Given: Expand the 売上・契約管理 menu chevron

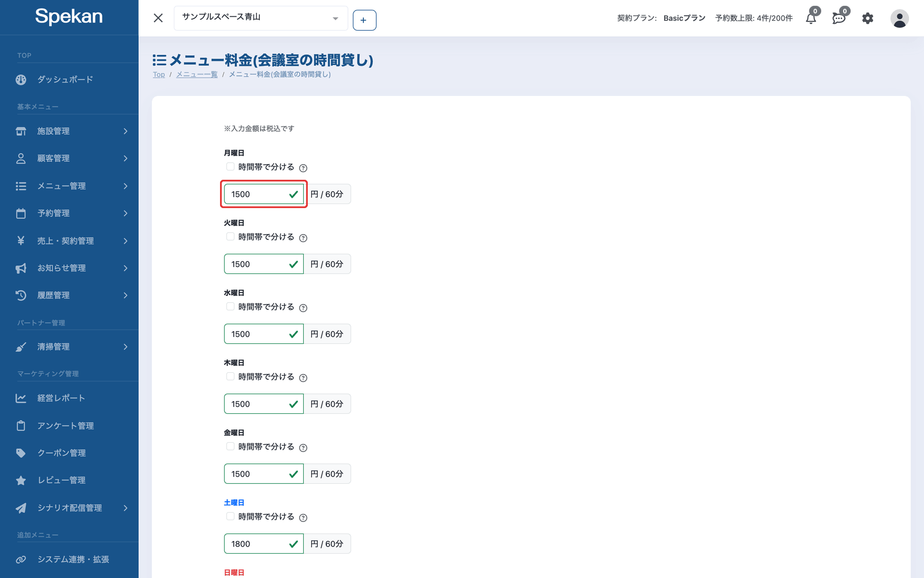Looking at the screenshot, I should click(125, 241).
